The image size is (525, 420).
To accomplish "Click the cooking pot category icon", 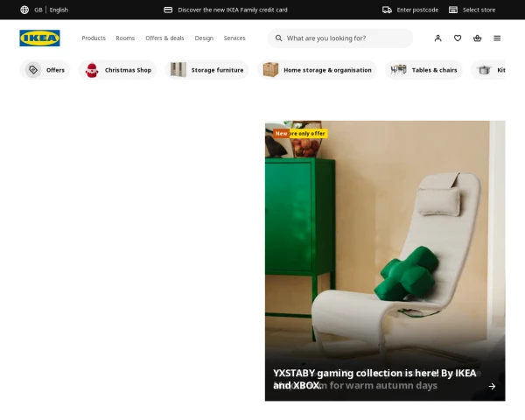I will click(484, 70).
